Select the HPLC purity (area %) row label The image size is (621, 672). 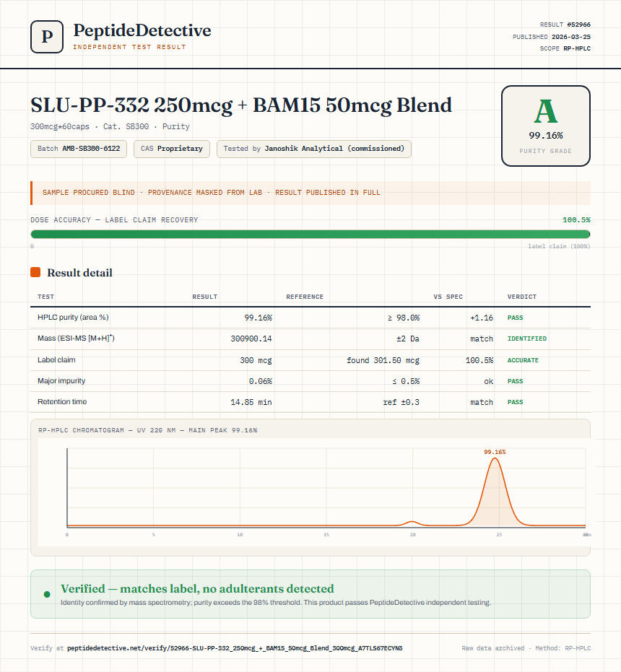tap(73, 317)
